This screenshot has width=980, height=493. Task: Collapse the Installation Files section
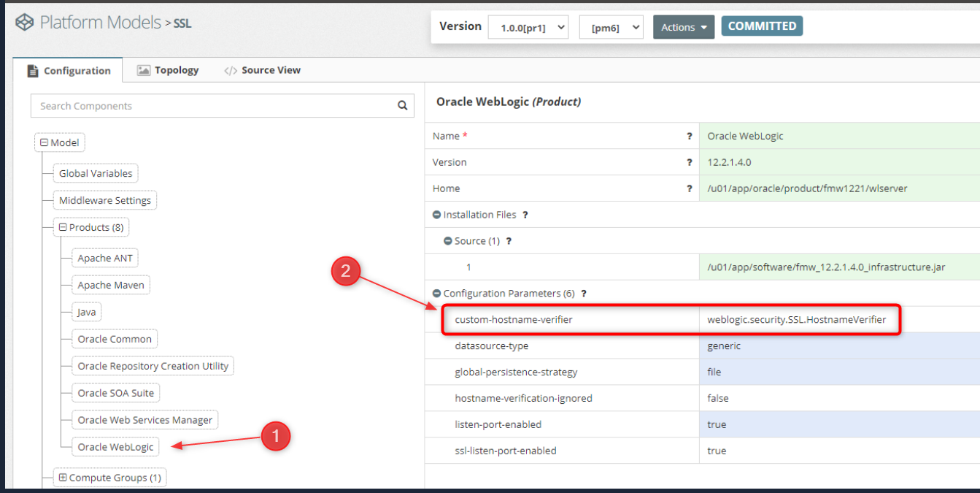click(436, 215)
